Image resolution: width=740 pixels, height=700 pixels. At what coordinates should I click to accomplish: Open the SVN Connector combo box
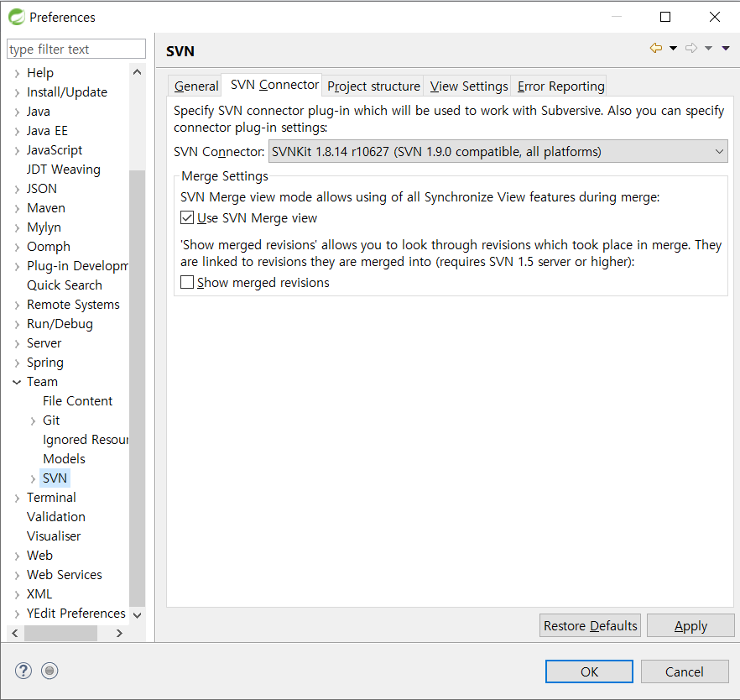(498, 152)
